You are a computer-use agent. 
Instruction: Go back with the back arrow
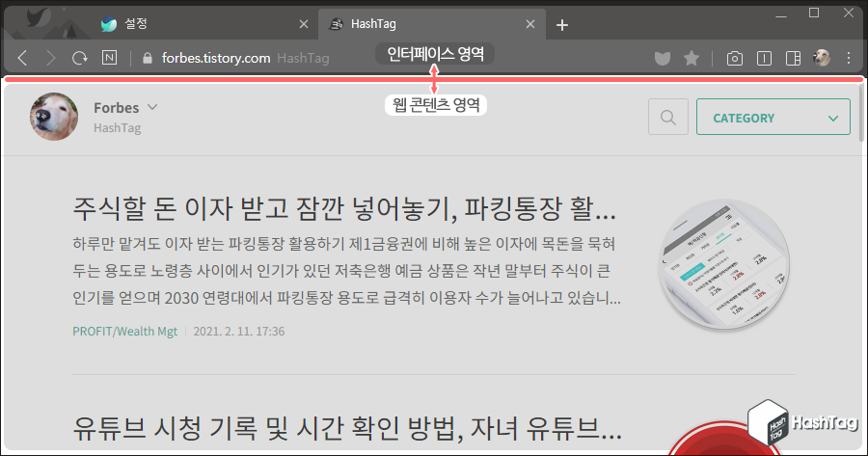[x=23, y=58]
